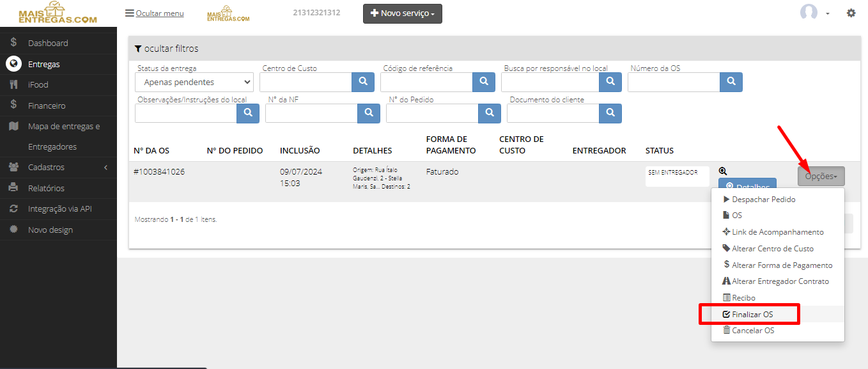The image size is (868, 369).
Task: Click the Documento do cliente input field
Action: [553, 113]
